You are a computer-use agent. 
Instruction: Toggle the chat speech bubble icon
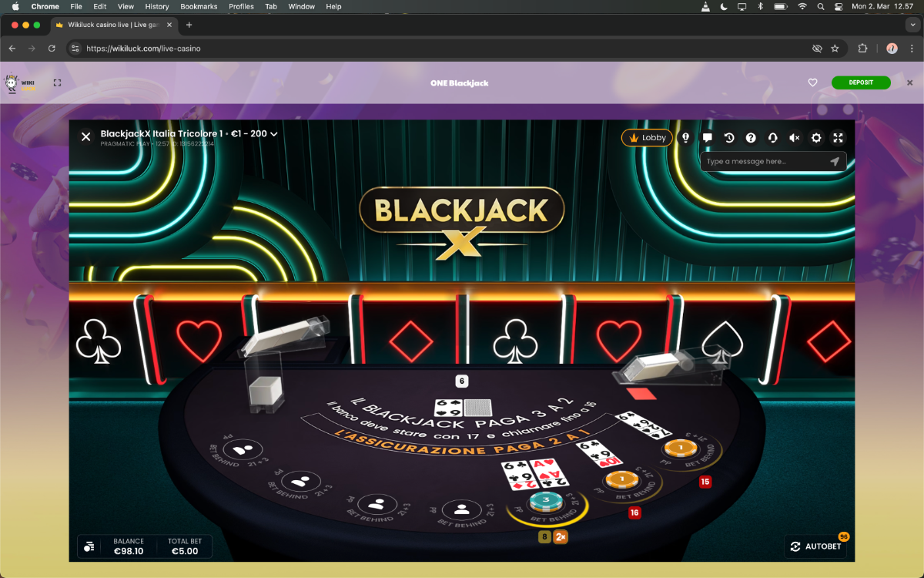click(708, 138)
